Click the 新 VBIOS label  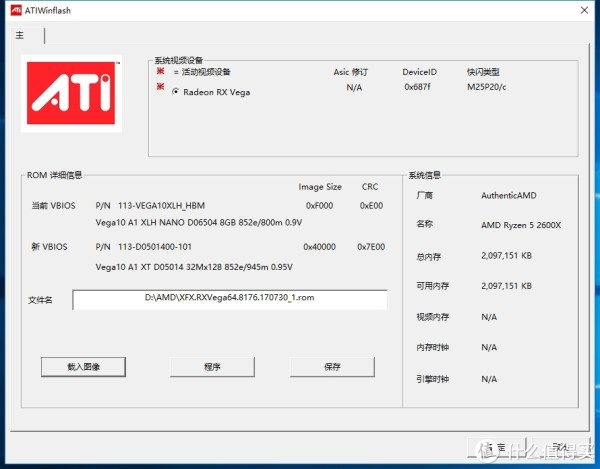click(x=49, y=247)
